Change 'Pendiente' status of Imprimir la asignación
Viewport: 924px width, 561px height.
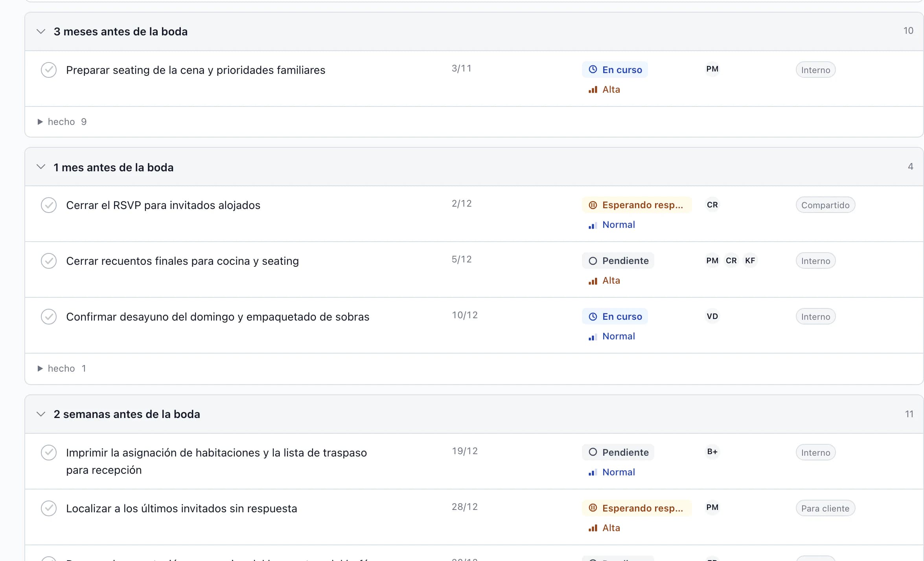coord(618,452)
